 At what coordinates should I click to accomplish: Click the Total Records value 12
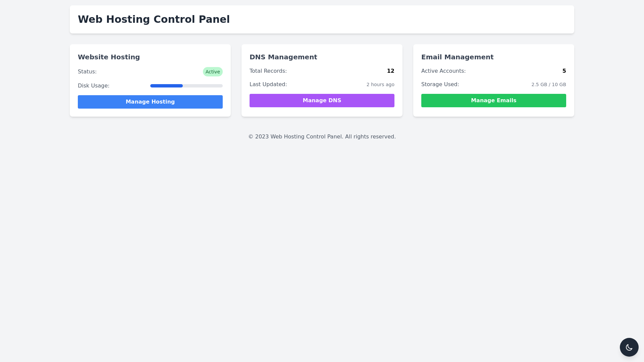click(x=390, y=71)
